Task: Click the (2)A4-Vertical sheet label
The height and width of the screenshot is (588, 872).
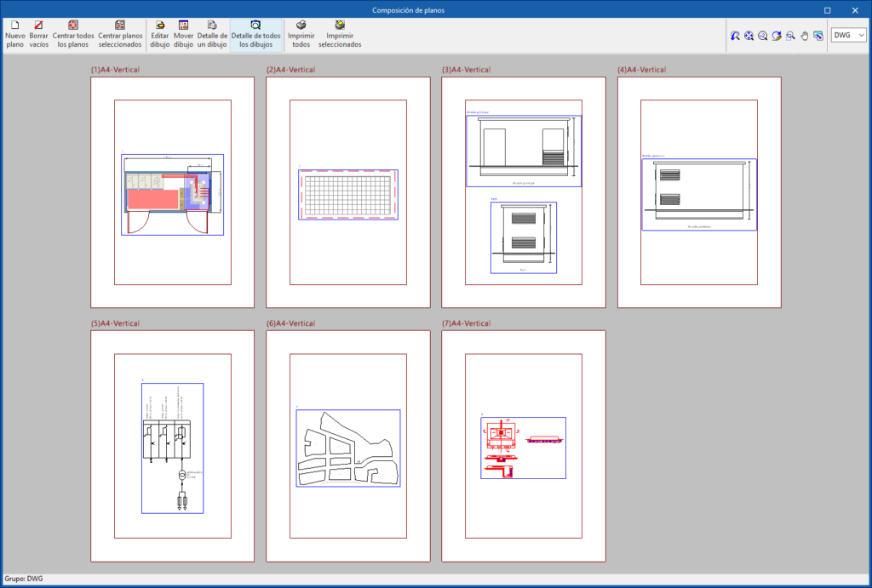Action: tap(291, 70)
